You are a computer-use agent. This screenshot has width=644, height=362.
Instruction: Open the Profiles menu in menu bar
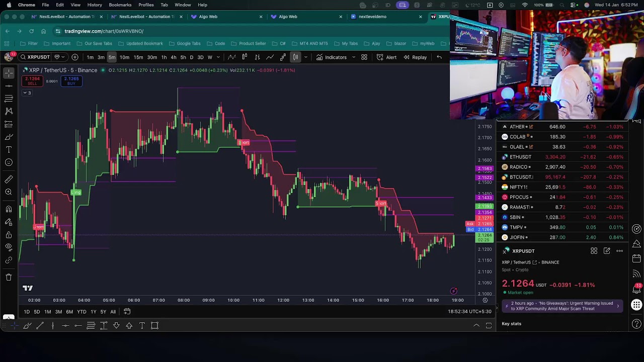[146, 5]
